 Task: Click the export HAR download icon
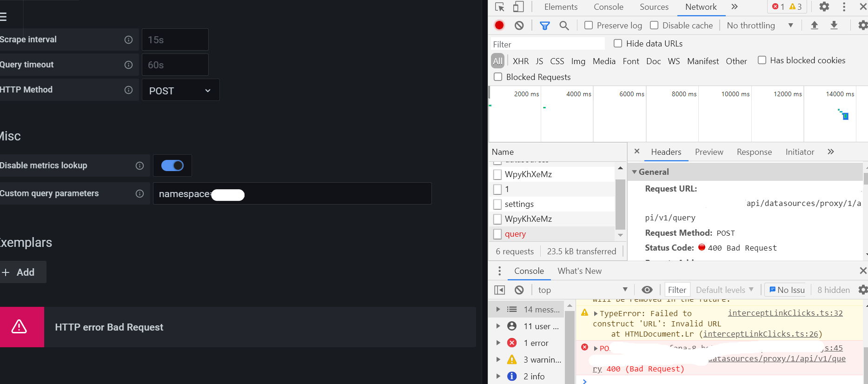[834, 26]
